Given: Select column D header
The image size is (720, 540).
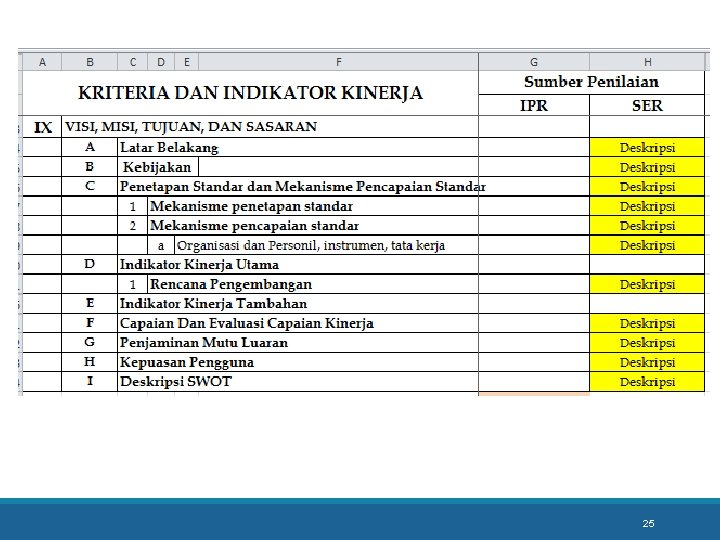Looking at the screenshot, I should (x=161, y=62).
